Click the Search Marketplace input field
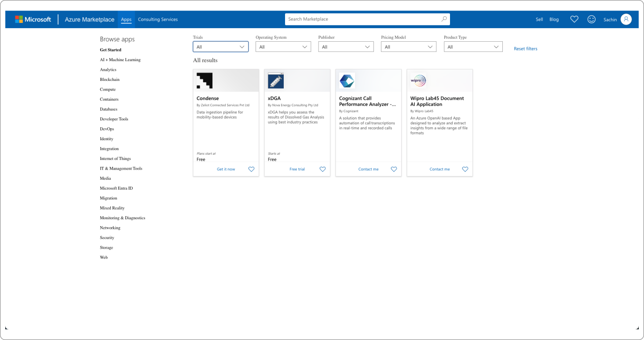The image size is (644, 340). pos(367,19)
